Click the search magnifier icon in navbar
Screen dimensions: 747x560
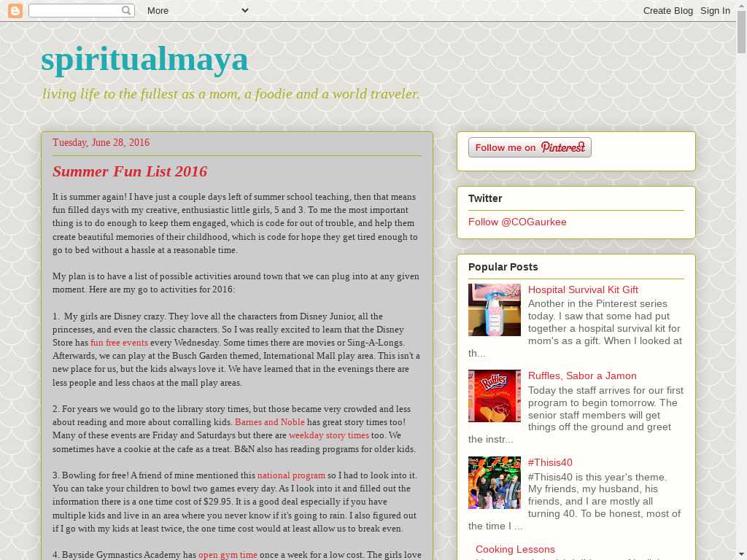tap(126, 10)
